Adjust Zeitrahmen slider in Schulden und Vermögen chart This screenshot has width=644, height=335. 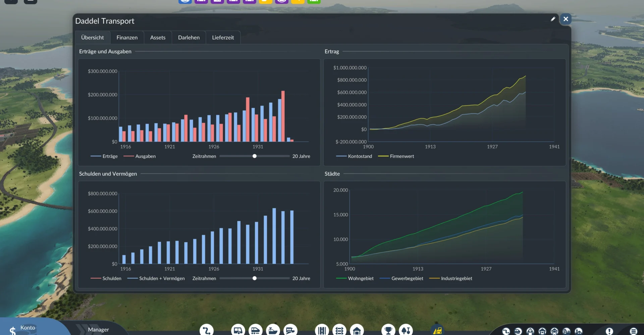(x=255, y=278)
